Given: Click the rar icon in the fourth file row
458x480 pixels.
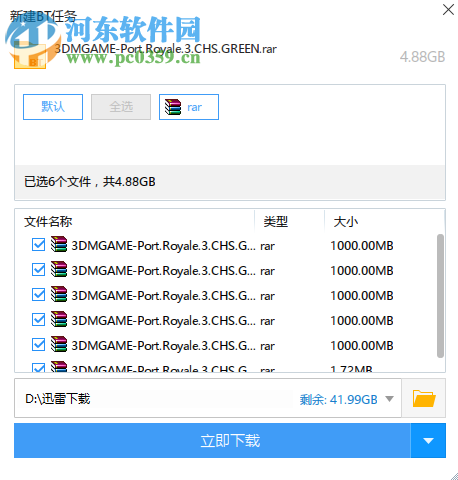Looking at the screenshot, I should (x=59, y=319).
